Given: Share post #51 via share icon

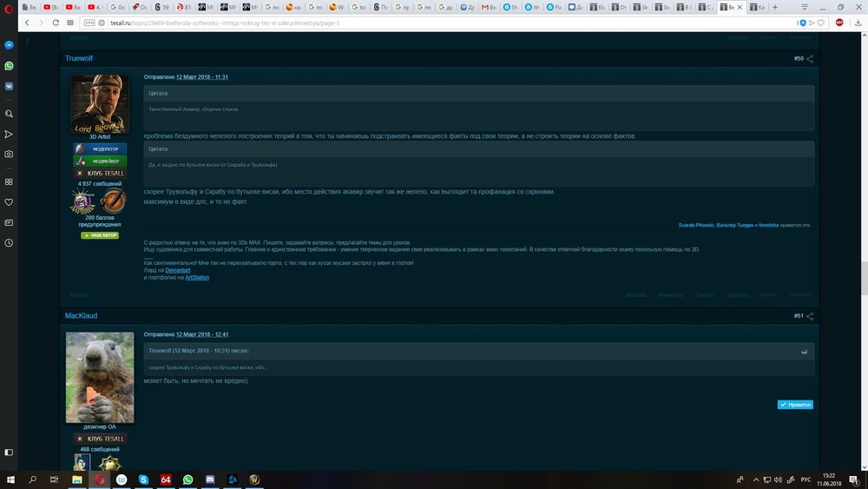Looking at the screenshot, I should pyautogui.click(x=810, y=316).
